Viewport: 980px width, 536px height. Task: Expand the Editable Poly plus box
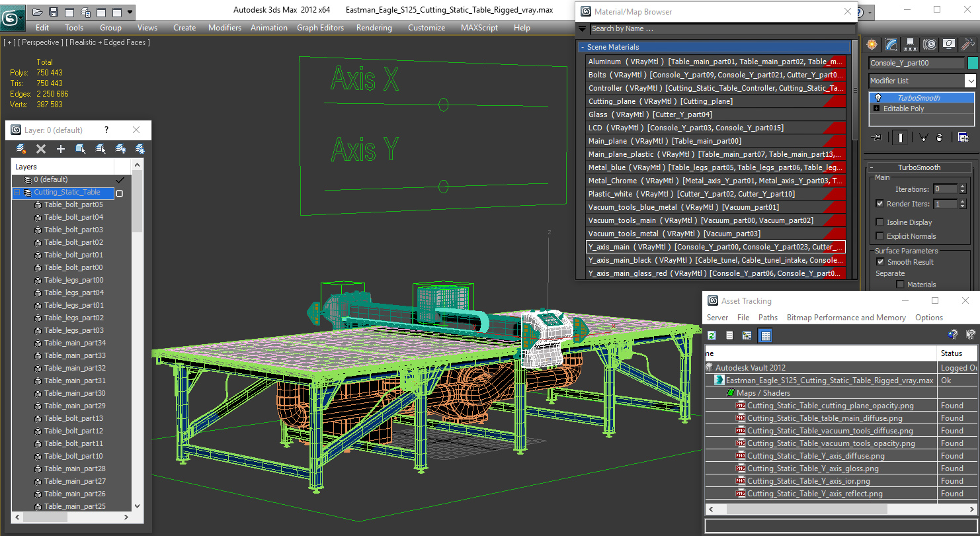(x=877, y=109)
